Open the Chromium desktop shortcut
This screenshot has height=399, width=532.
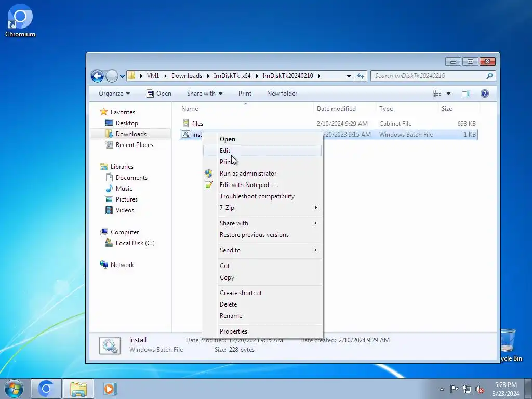pos(20,20)
